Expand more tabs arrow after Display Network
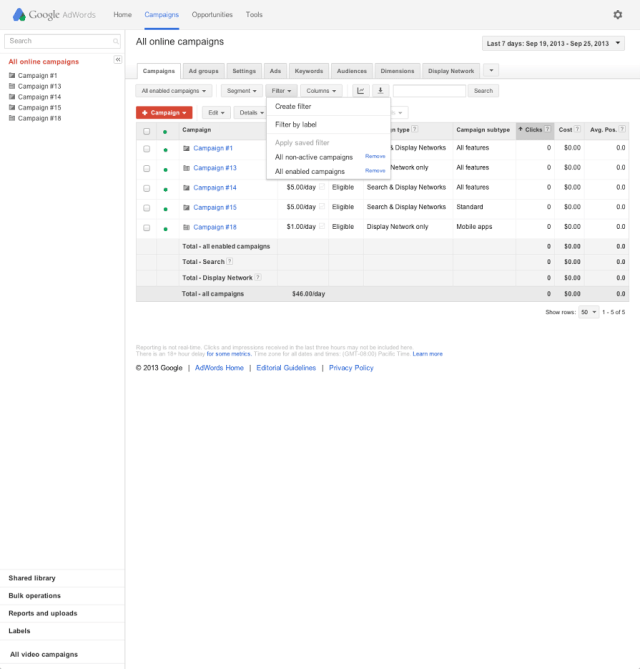 491,70
